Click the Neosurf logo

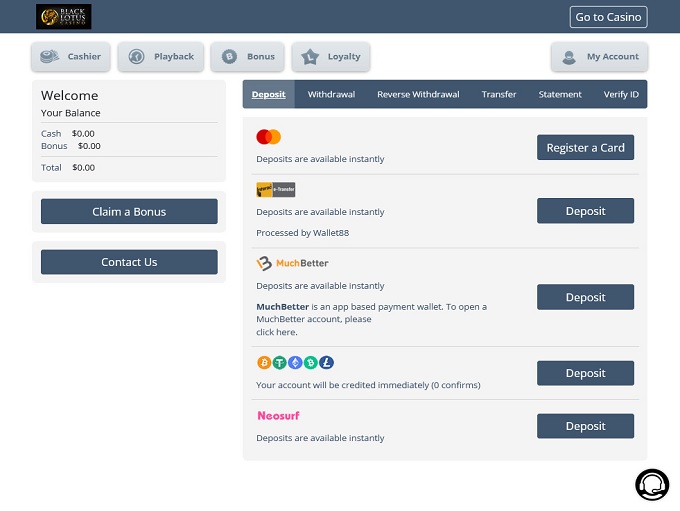coord(278,415)
